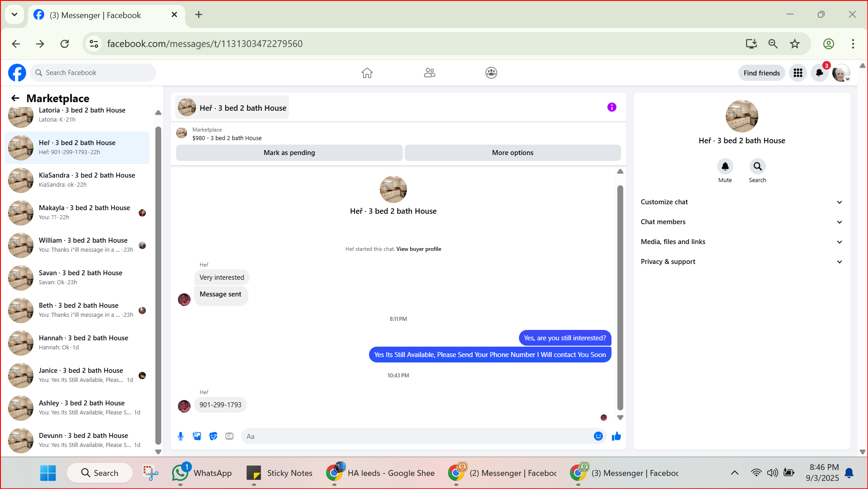Screen dimensions: 868x489
Task: Open HA leeds Google Sheets taskbar window
Action: point(380,473)
